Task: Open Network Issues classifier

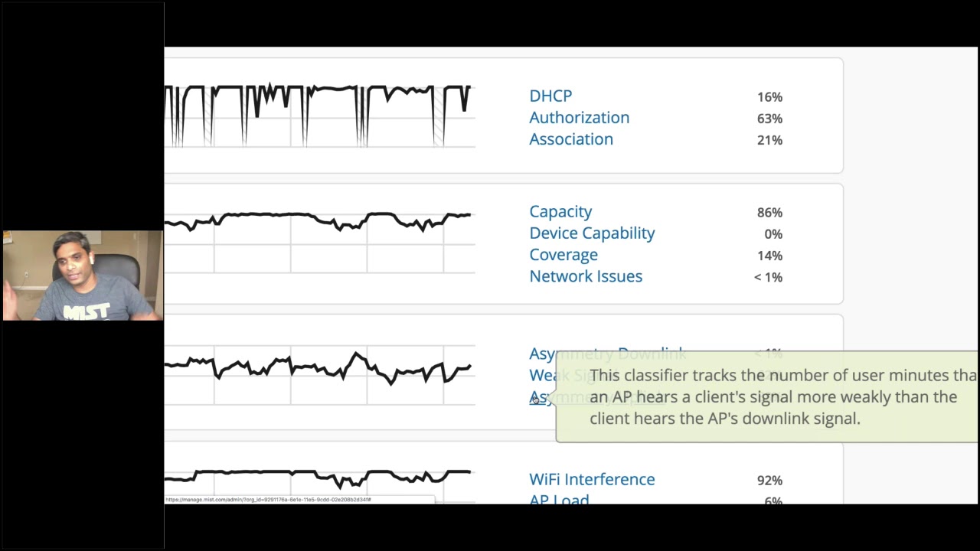Action: click(586, 275)
